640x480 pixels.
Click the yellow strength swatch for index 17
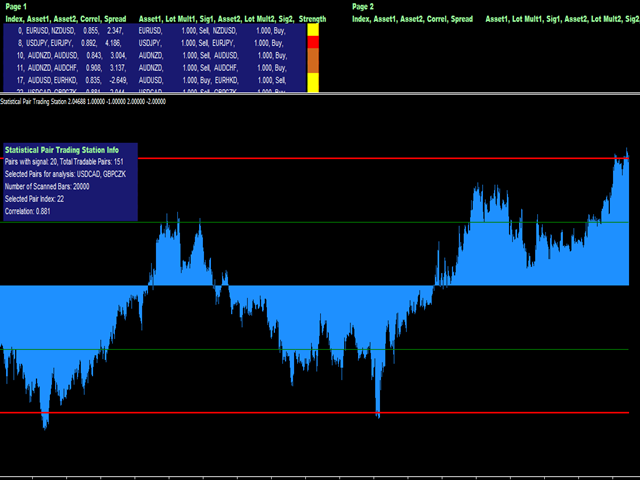313,80
